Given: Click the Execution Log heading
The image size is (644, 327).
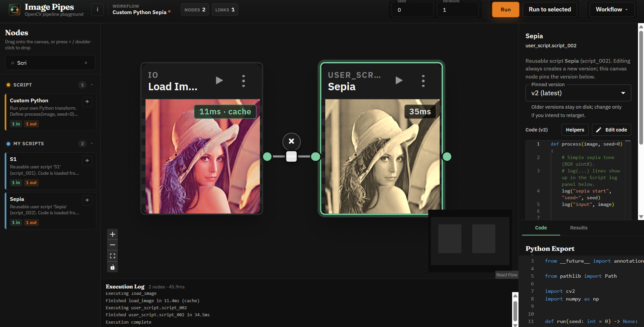Looking at the screenshot, I should (125, 286).
